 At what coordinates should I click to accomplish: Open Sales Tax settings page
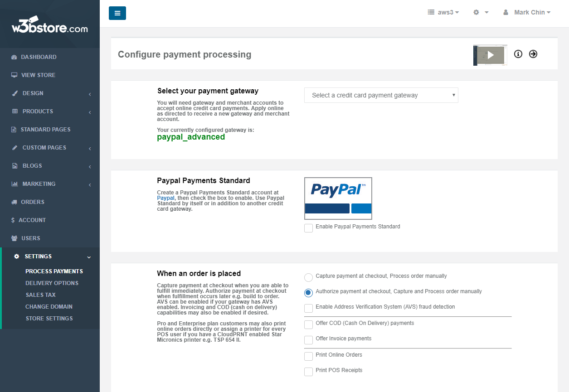click(x=41, y=295)
